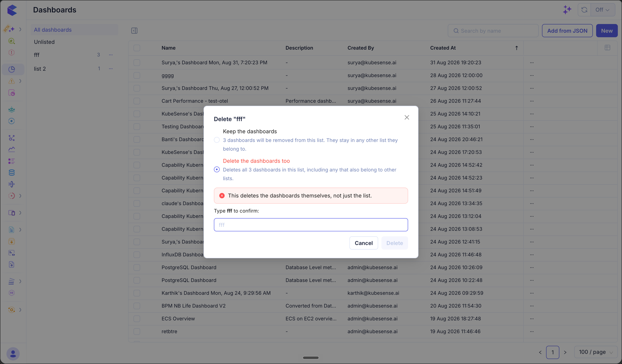Click the KubeSense logo icon
622x364 pixels.
point(12,10)
